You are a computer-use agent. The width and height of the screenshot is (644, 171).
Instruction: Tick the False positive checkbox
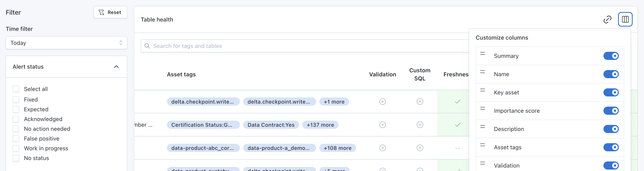pyautogui.click(x=16, y=139)
